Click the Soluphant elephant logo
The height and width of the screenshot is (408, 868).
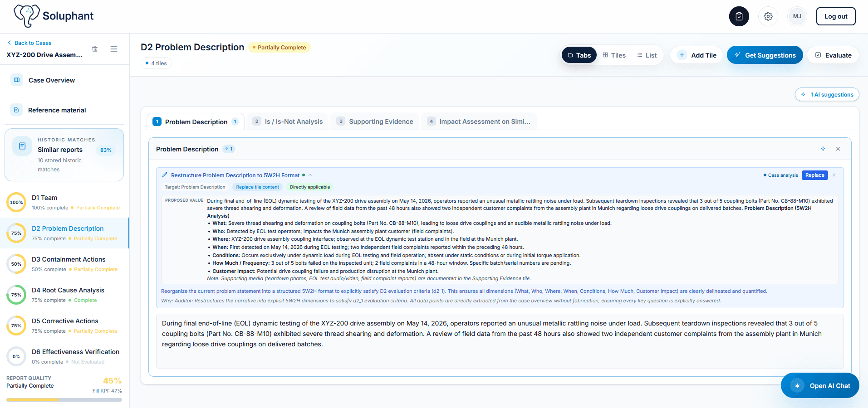tap(26, 16)
